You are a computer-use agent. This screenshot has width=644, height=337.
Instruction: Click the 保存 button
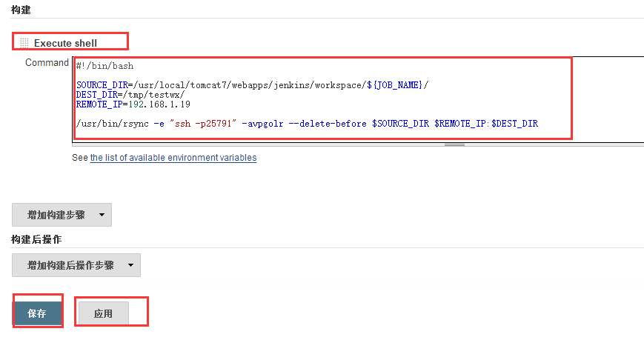37,313
